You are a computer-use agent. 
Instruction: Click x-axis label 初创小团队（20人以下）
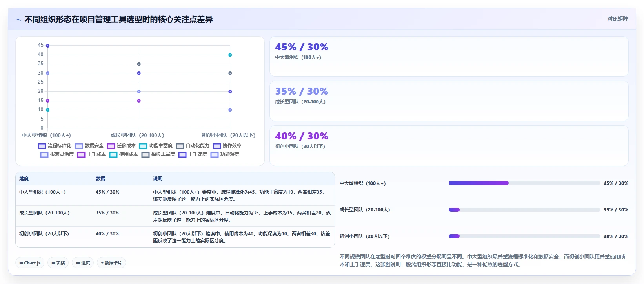[x=229, y=135]
